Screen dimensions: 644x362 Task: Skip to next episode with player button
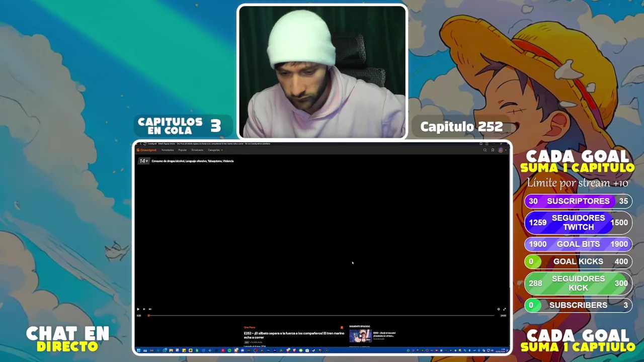click(144, 309)
